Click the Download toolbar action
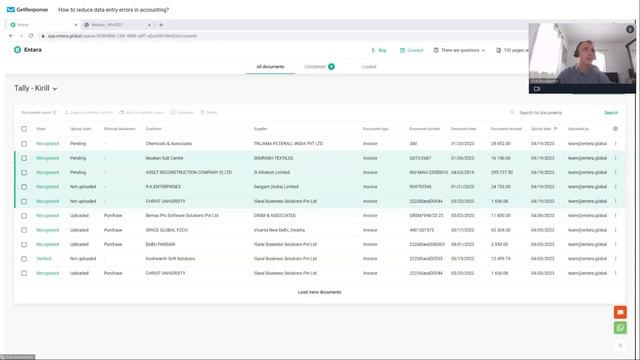Viewport: 640px width, 360px height. [x=182, y=112]
